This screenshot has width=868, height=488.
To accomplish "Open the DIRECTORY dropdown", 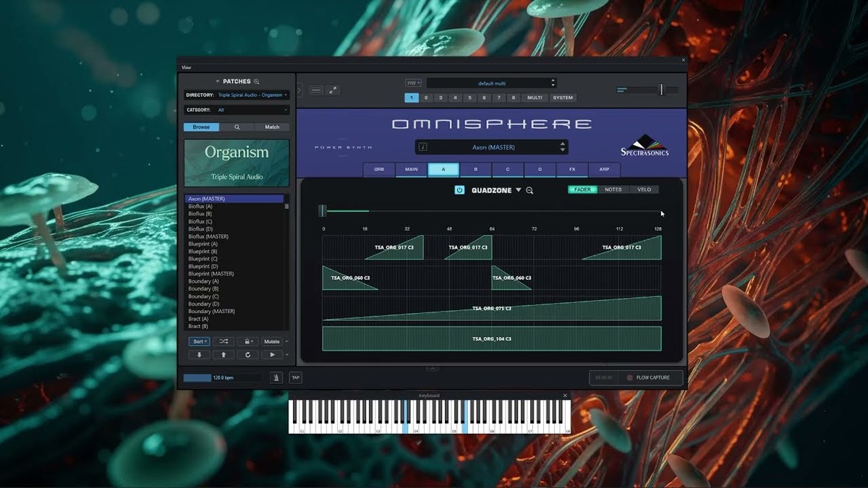I will (250, 95).
